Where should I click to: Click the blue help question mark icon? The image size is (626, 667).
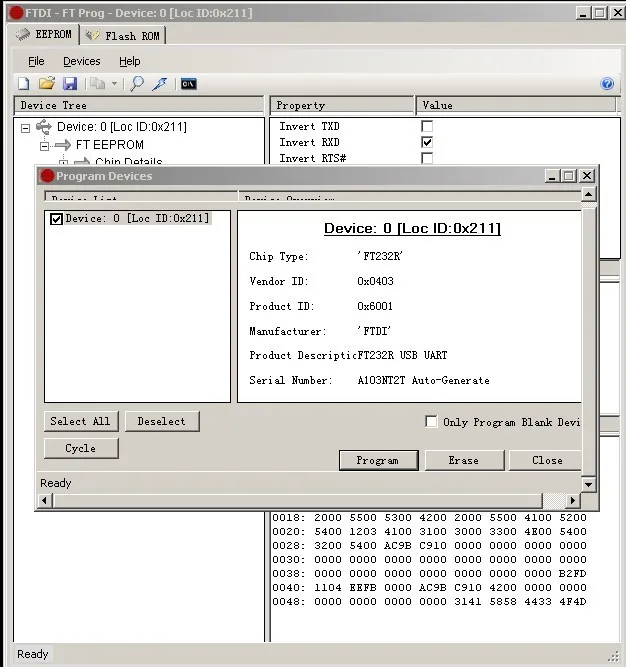tap(606, 84)
